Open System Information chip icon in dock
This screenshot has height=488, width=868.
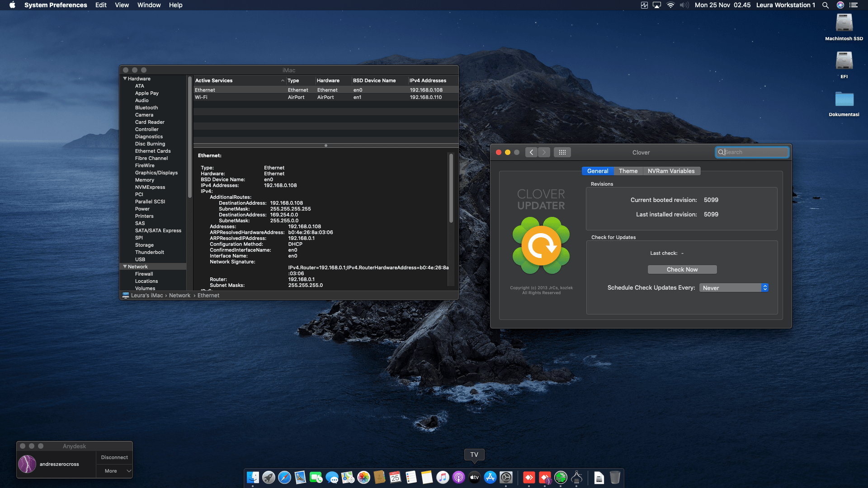[576, 478]
